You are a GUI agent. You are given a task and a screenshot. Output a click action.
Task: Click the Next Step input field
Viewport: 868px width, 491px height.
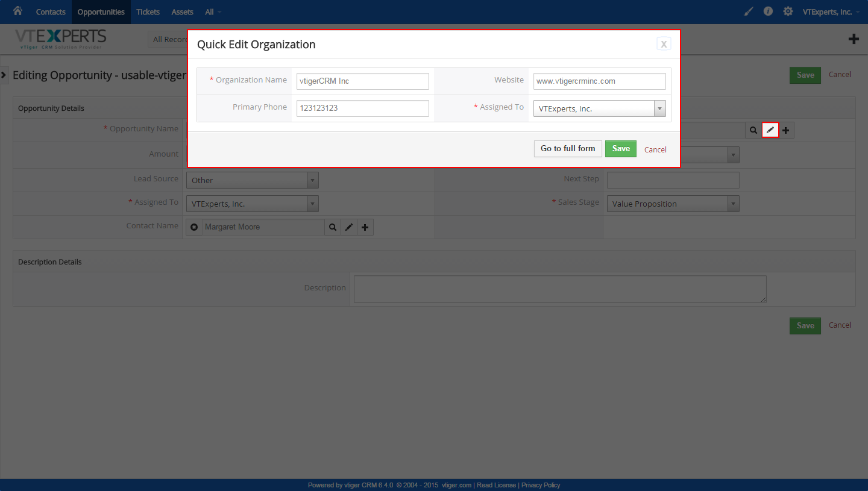click(x=673, y=180)
